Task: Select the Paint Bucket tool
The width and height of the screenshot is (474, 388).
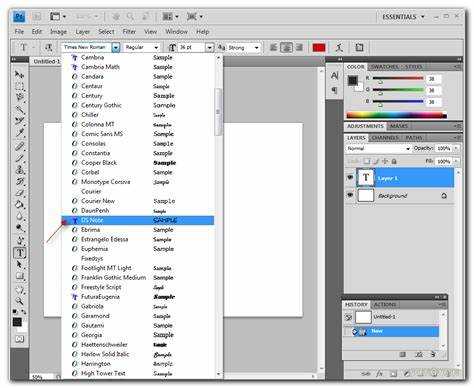Action: pos(19,205)
